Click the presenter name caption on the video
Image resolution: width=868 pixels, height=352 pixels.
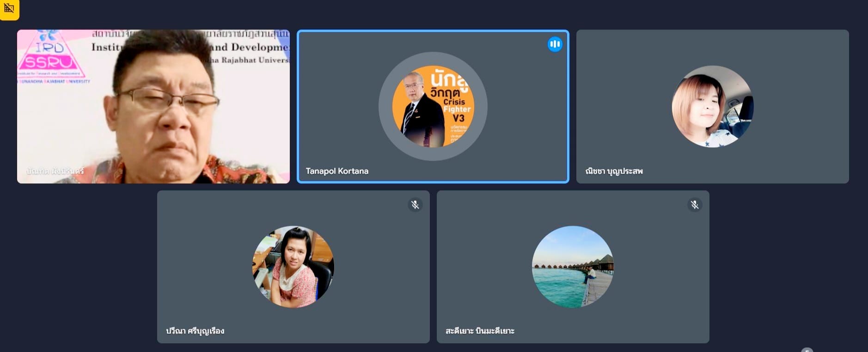pos(55,171)
